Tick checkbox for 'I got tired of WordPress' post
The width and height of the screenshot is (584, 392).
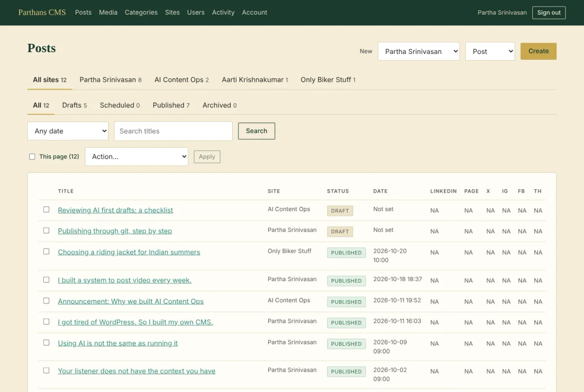pos(46,321)
